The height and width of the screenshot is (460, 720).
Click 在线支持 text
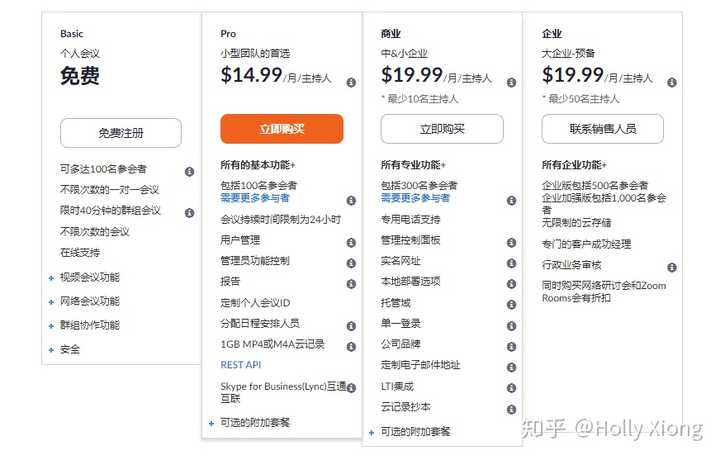pyautogui.click(x=80, y=252)
